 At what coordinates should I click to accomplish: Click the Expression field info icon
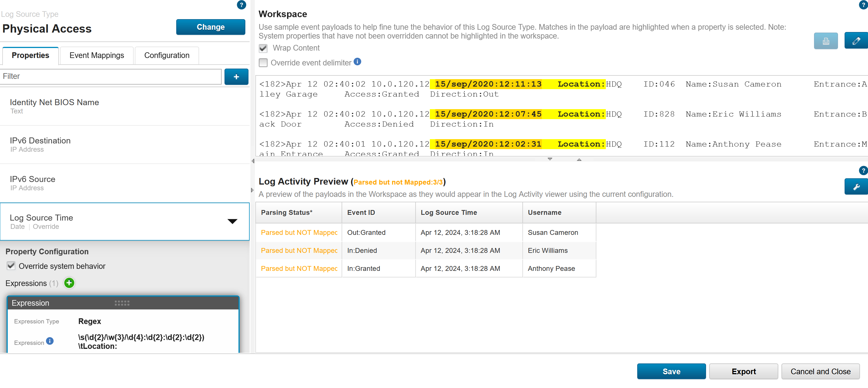[50, 341]
